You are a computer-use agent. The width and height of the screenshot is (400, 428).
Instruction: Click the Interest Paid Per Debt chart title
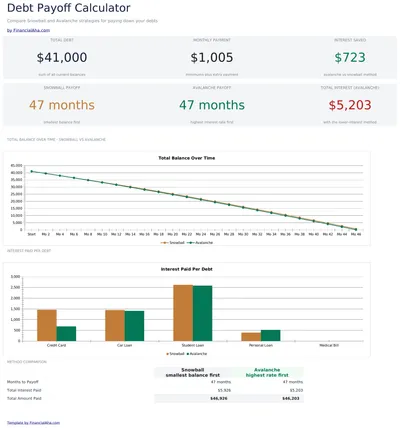pos(187,269)
